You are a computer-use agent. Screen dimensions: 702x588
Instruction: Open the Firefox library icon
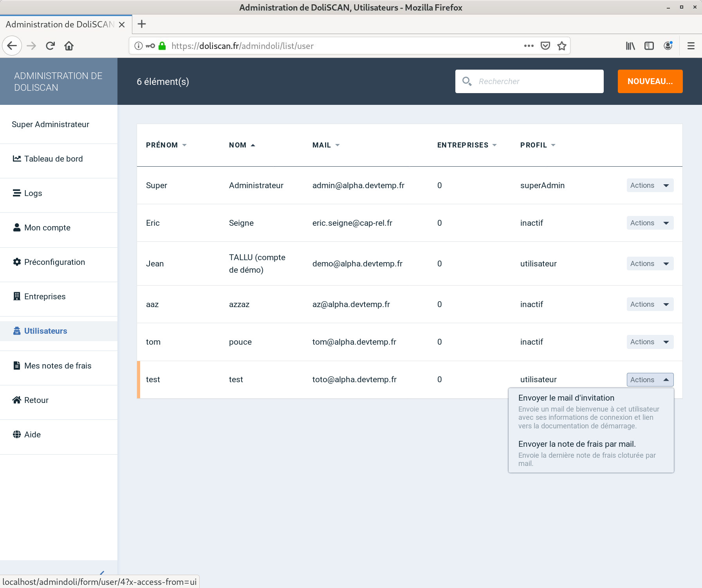[x=630, y=46]
